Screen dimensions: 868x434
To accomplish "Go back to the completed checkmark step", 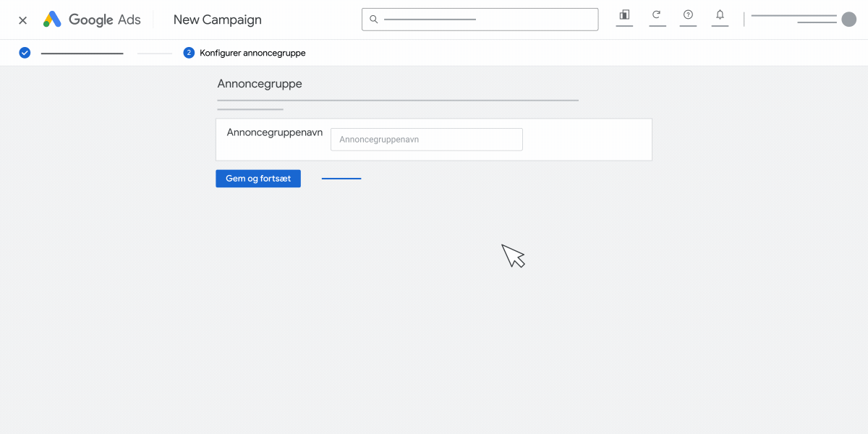I will coord(25,53).
